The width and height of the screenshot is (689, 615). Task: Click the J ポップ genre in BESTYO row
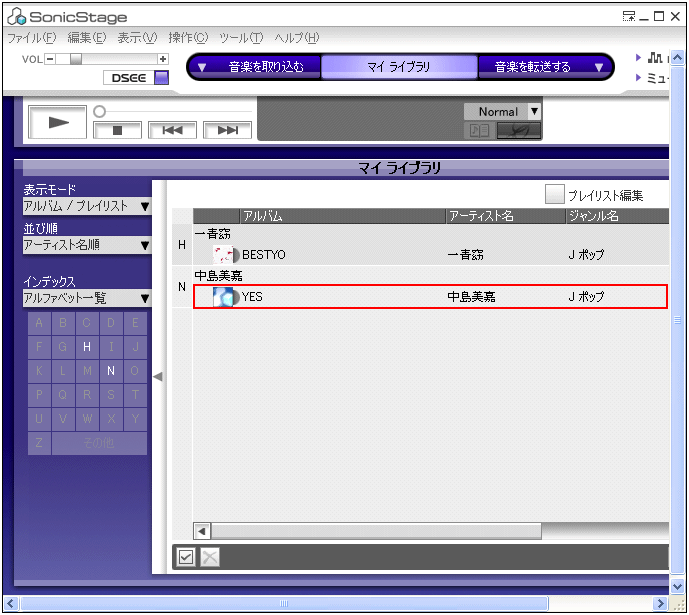point(586,255)
